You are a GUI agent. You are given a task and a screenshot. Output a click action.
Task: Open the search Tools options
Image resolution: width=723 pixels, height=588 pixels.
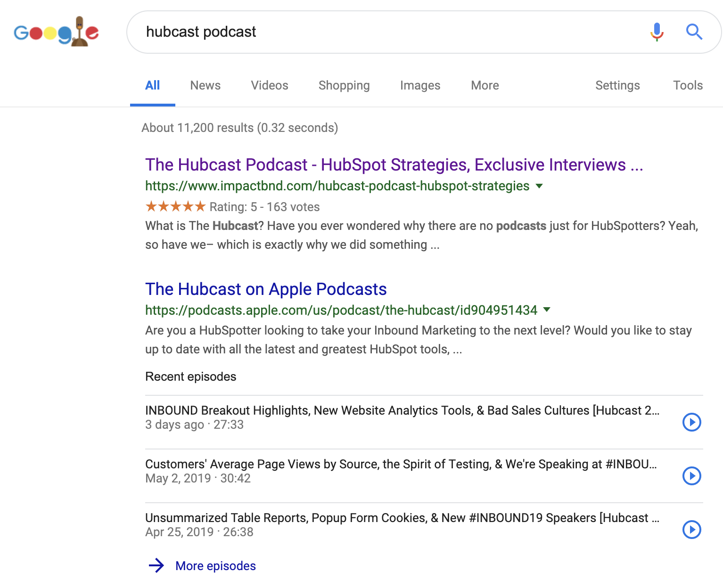(x=688, y=85)
